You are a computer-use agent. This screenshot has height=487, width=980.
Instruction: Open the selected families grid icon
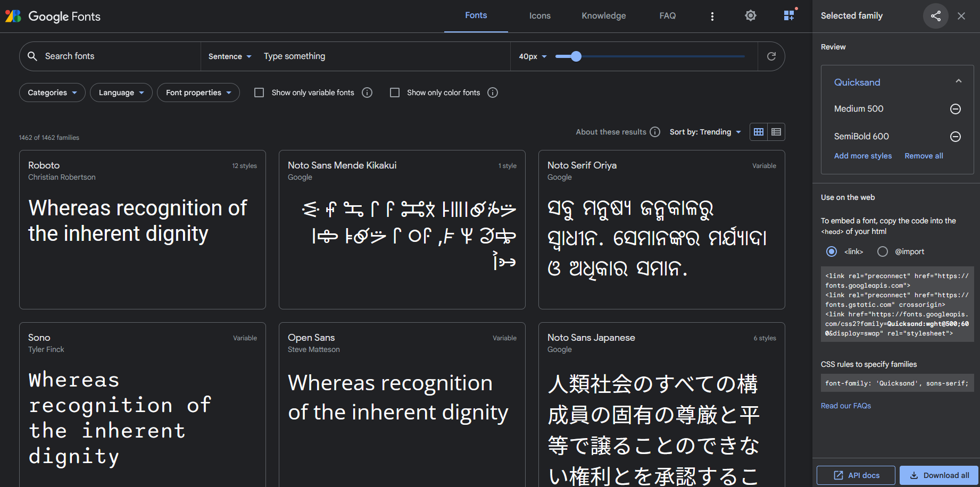(x=790, y=15)
